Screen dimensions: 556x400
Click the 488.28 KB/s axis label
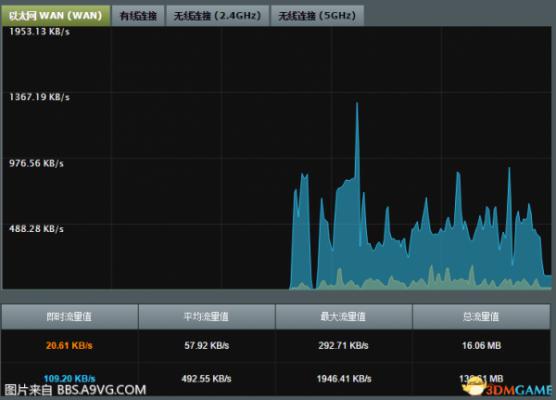pos(37,229)
